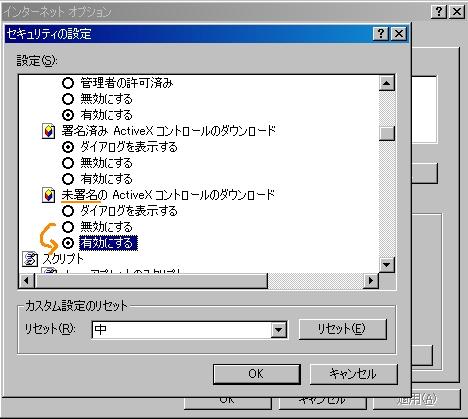Open the リセット level dropdown arrow

pos(278,330)
